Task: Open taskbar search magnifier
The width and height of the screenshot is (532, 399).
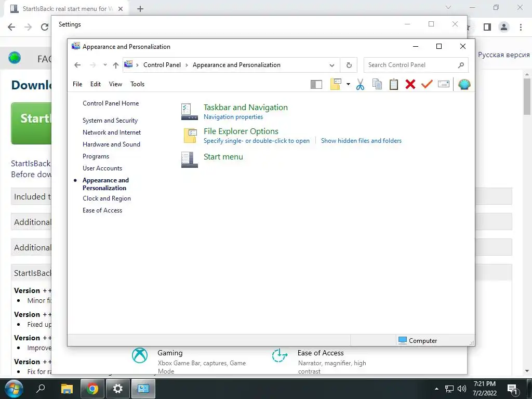Action: coord(41,388)
